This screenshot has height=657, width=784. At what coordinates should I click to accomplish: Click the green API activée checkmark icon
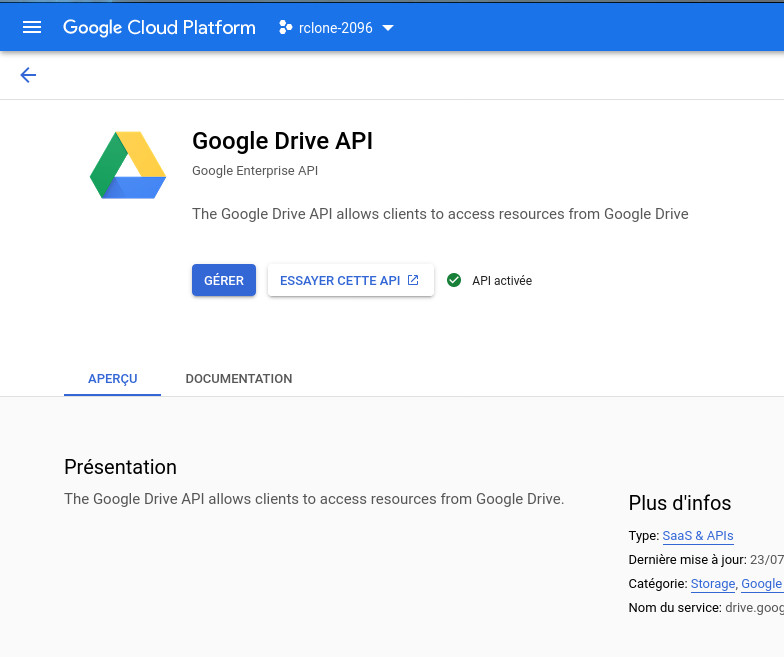[454, 280]
